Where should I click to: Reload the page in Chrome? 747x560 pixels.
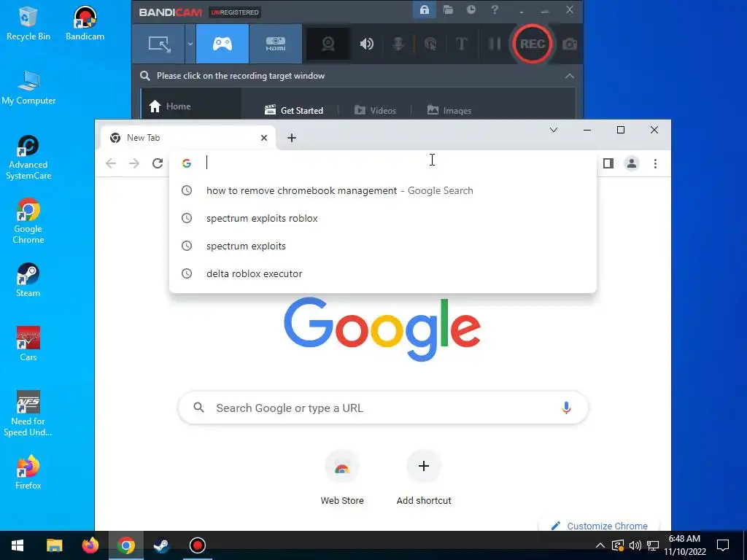[x=158, y=163]
